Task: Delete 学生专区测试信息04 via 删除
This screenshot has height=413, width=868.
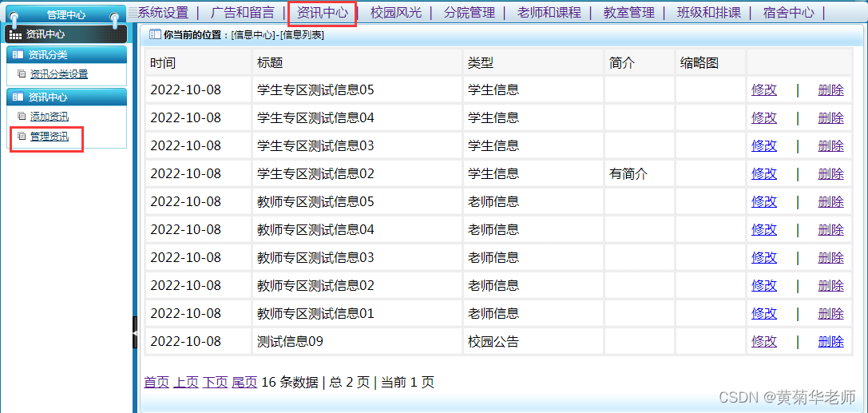Action: pos(831,118)
